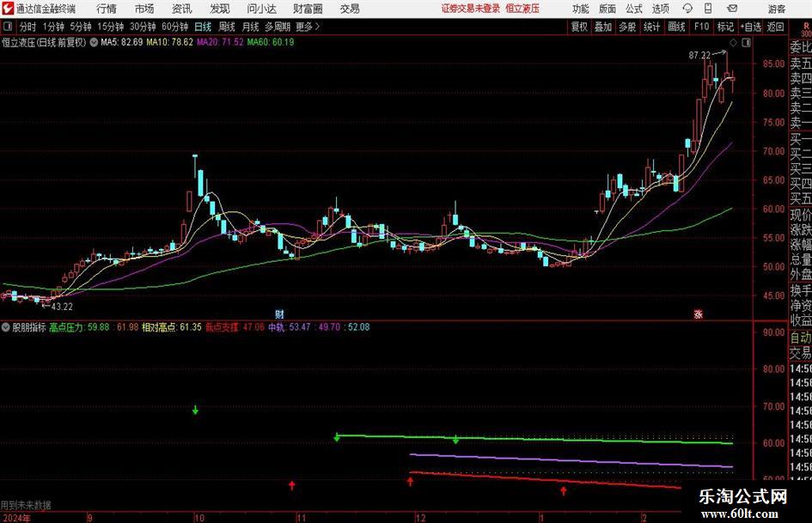
Task: Open the 问小达 menu
Action: (x=261, y=9)
